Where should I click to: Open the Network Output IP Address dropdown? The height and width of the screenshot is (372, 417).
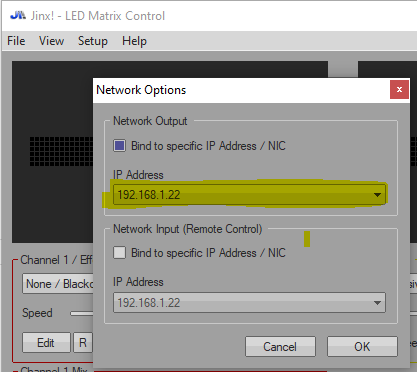click(249, 195)
